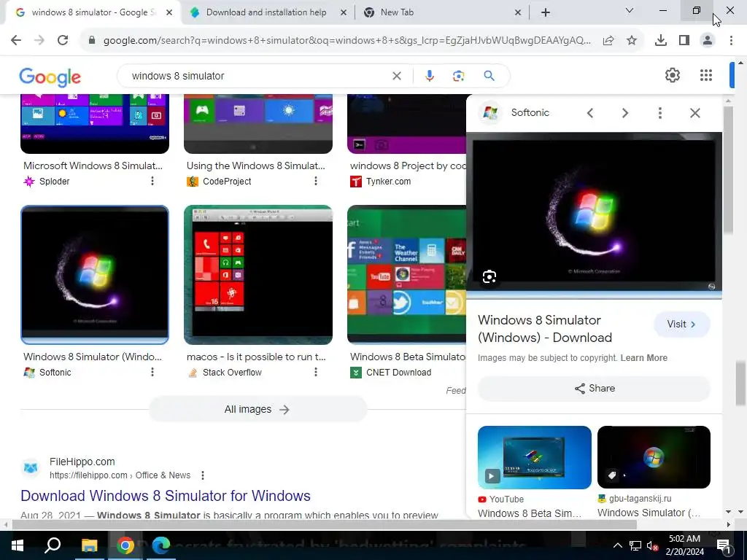
Task: Submit search with magnifying glass icon
Action: coord(489,76)
